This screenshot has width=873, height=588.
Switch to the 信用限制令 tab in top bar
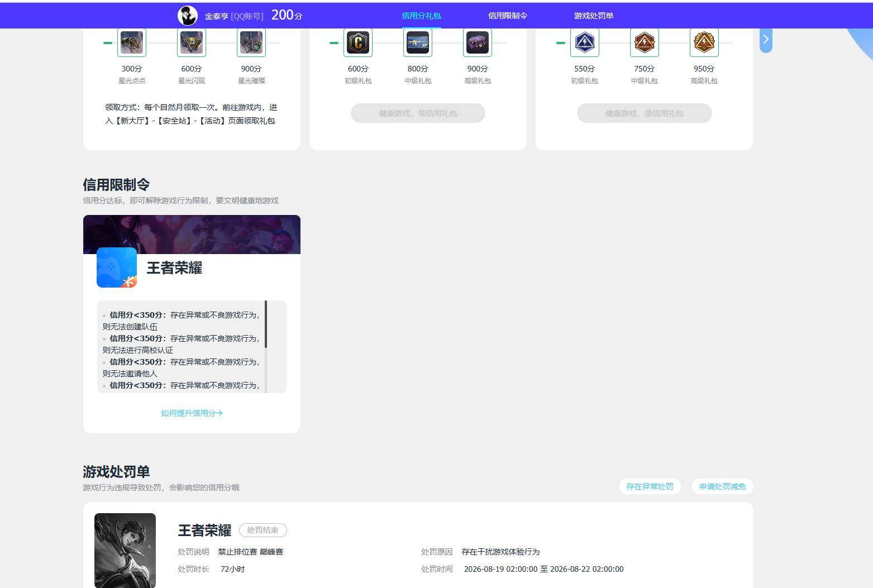(x=508, y=16)
